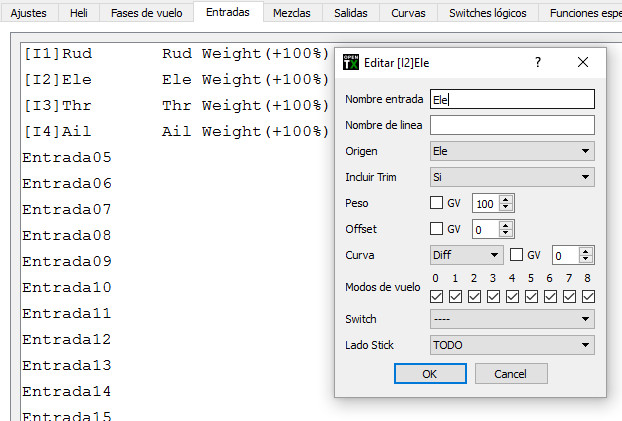Open the Switch dropdown
The width and height of the screenshot is (622, 421).
click(x=511, y=319)
